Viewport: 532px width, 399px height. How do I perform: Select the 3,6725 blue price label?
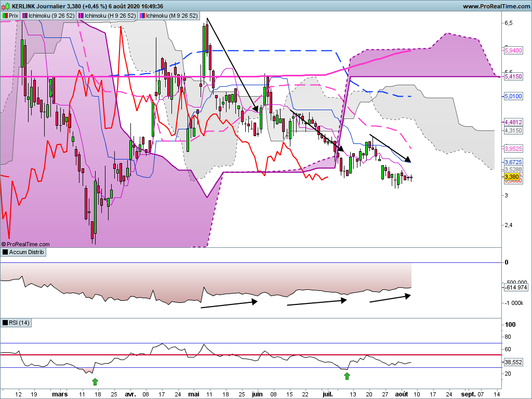513,162
